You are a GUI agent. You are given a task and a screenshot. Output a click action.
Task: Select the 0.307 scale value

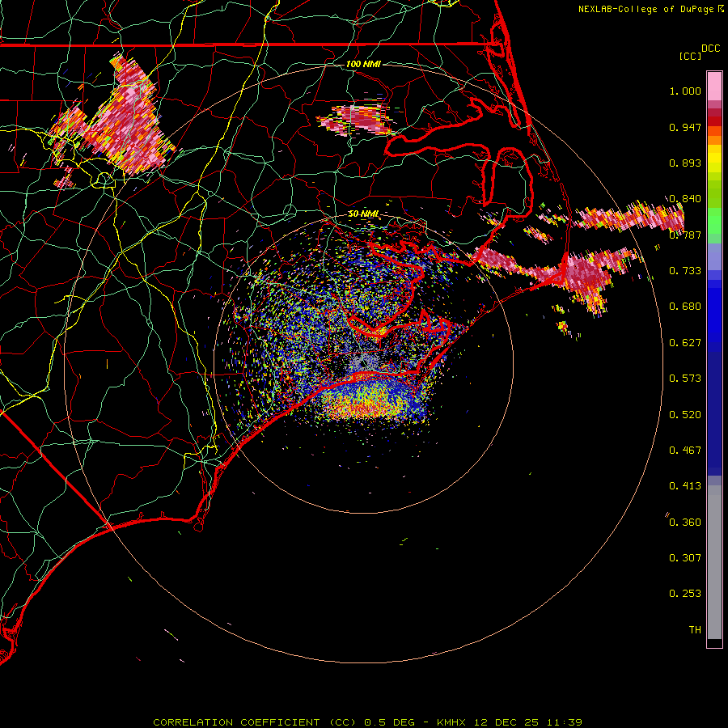[x=685, y=558]
